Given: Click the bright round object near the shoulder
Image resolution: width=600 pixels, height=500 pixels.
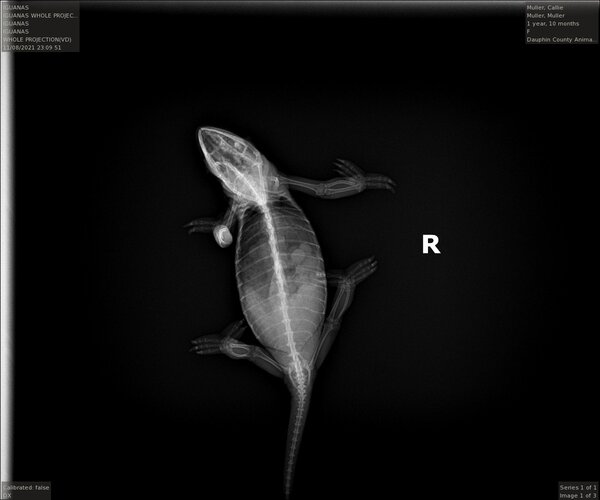Looking at the screenshot, I should pos(222,236).
